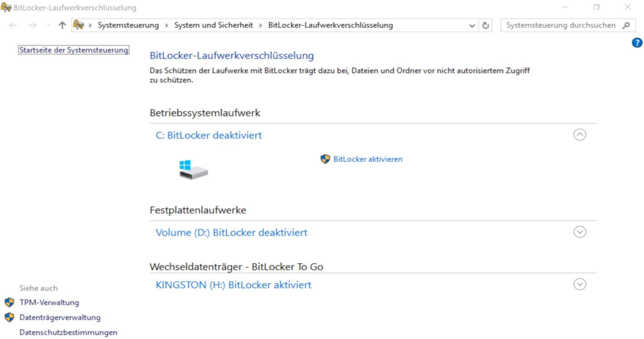Click Volume (D:) BitLocker deaktiviert
This screenshot has width=644, height=339.
[x=232, y=233]
